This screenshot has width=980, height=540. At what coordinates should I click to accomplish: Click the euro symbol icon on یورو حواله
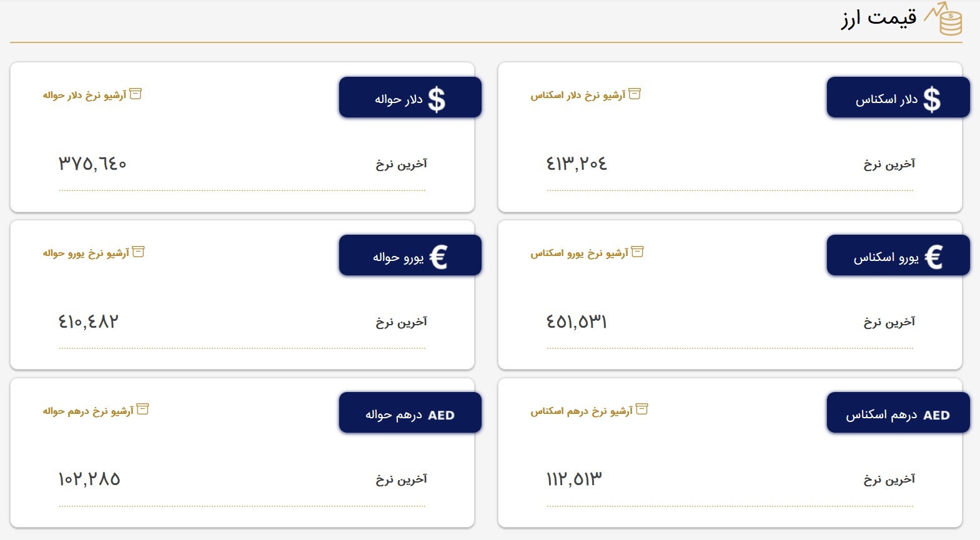438,257
